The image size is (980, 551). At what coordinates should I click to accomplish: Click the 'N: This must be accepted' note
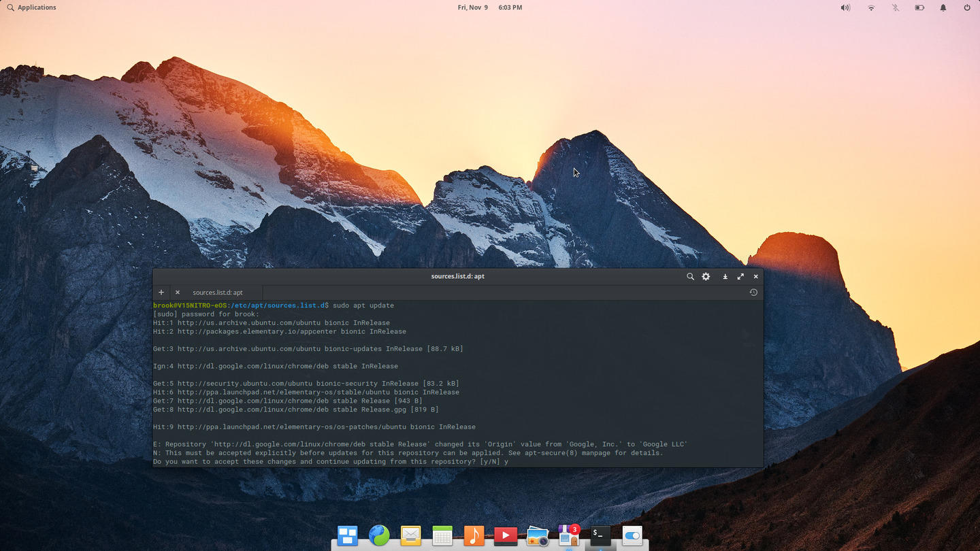(408, 453)
